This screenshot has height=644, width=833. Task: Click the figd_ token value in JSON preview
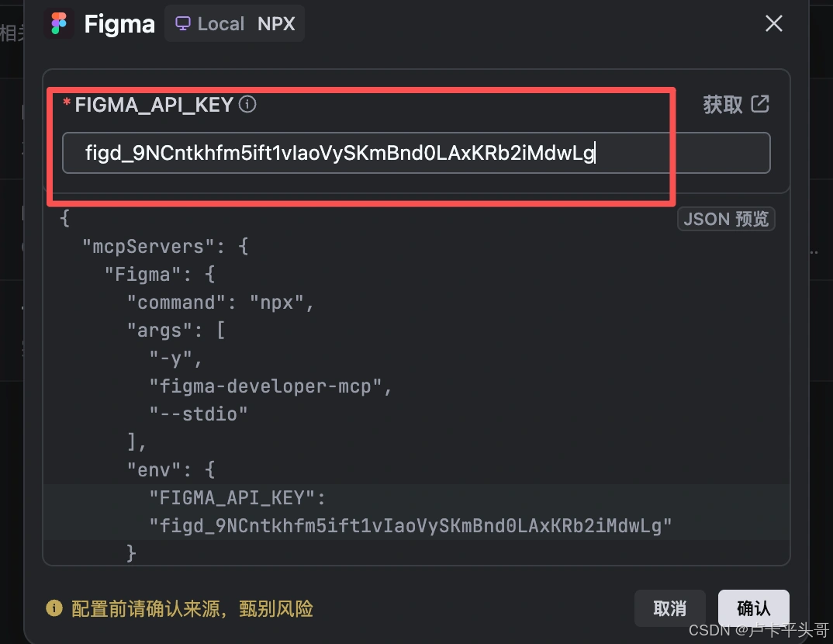pyautogui.click(x=410, y=525)
